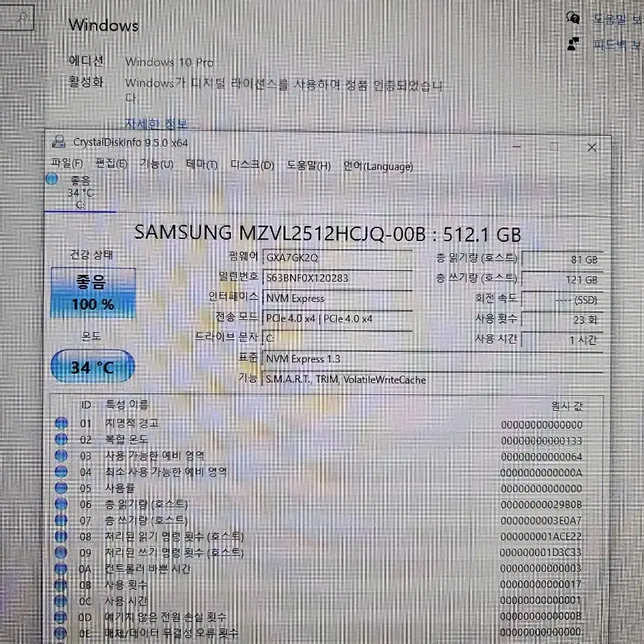Click status icon of row 04 최소 사용 가능한 예비 영역

[62, 472]
